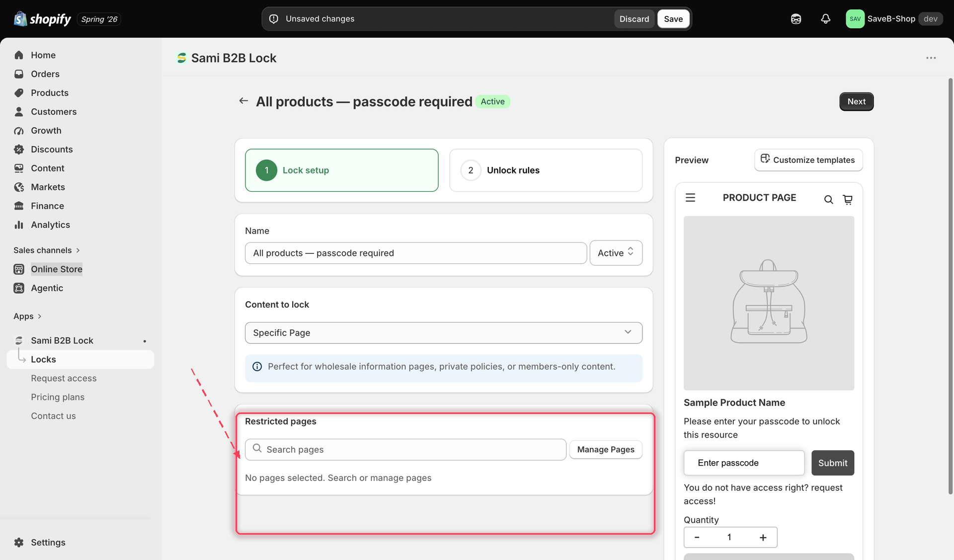954x560 pixels.
Task: Click the SaveB-Shop account avatar
Action: tap(855, 19)
